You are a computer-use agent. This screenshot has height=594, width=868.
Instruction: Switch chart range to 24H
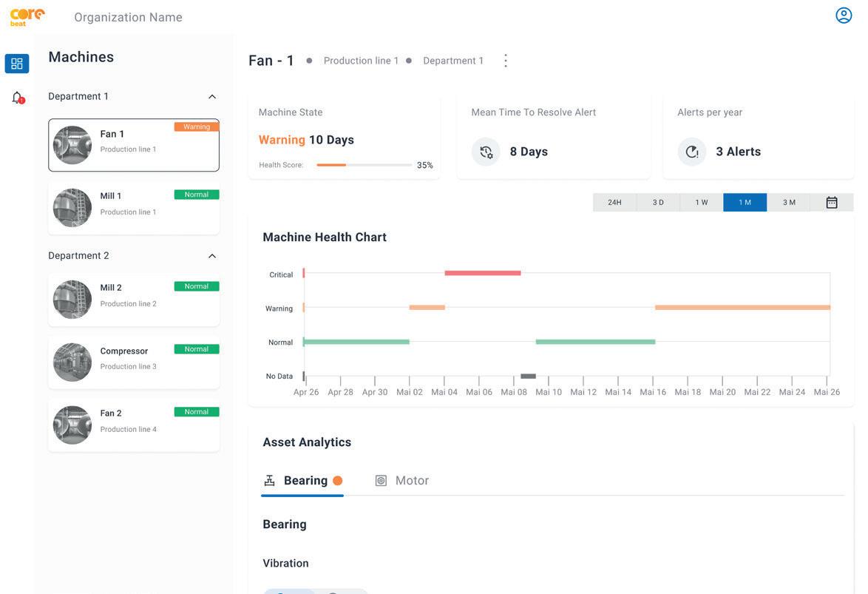coord(614,202)
